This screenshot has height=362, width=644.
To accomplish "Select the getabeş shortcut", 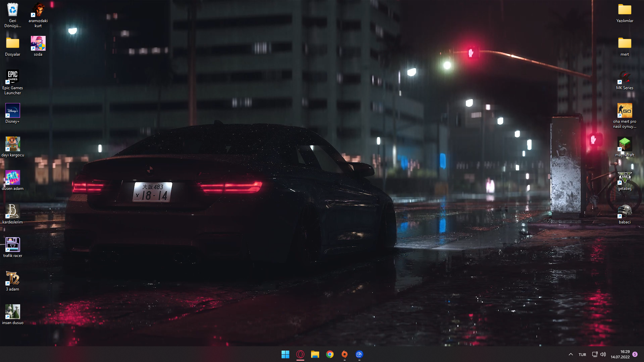I will pyautogui.click(x=625, y=180).
